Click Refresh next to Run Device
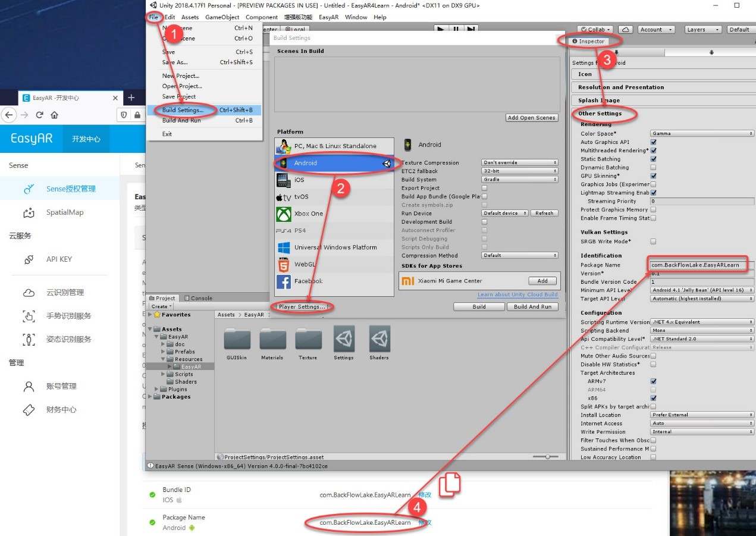Image resolution: width=756 pixels, height=536 pixels. pos(544,213)
